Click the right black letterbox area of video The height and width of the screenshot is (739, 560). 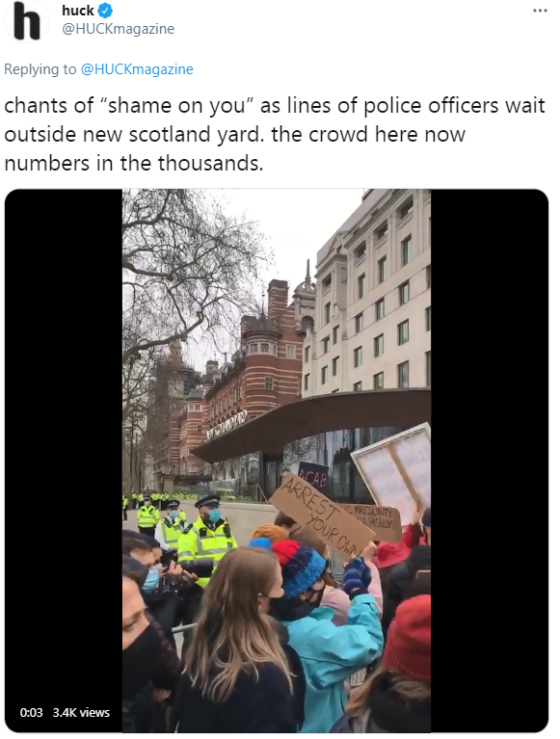pyautogui.click(x=490, y=461)
